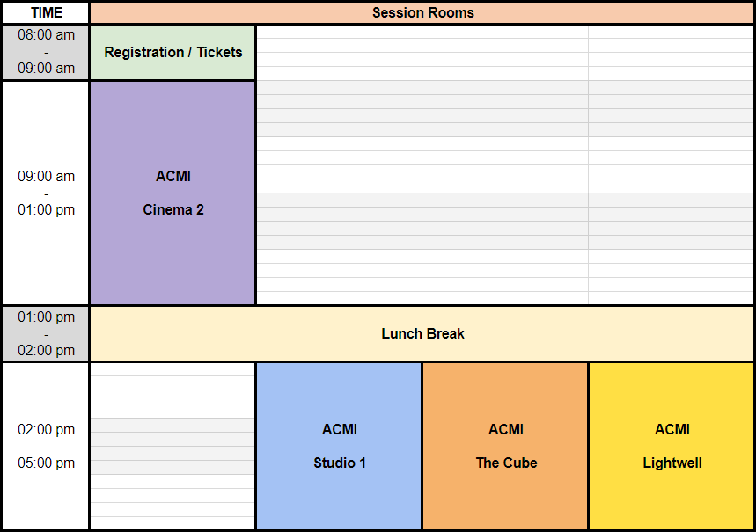
Task: Select the Session Rooms header bar
Action: tap(422, 12)
